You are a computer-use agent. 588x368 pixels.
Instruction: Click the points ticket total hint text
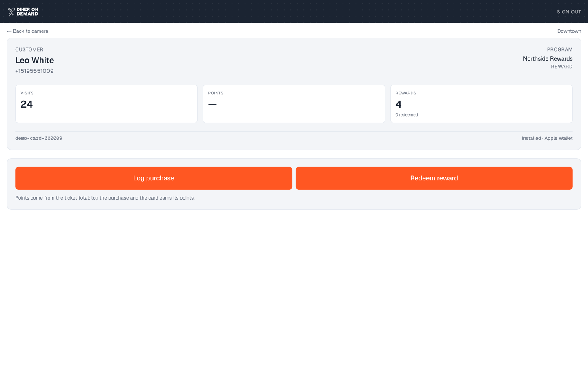[x=105, y=198]
